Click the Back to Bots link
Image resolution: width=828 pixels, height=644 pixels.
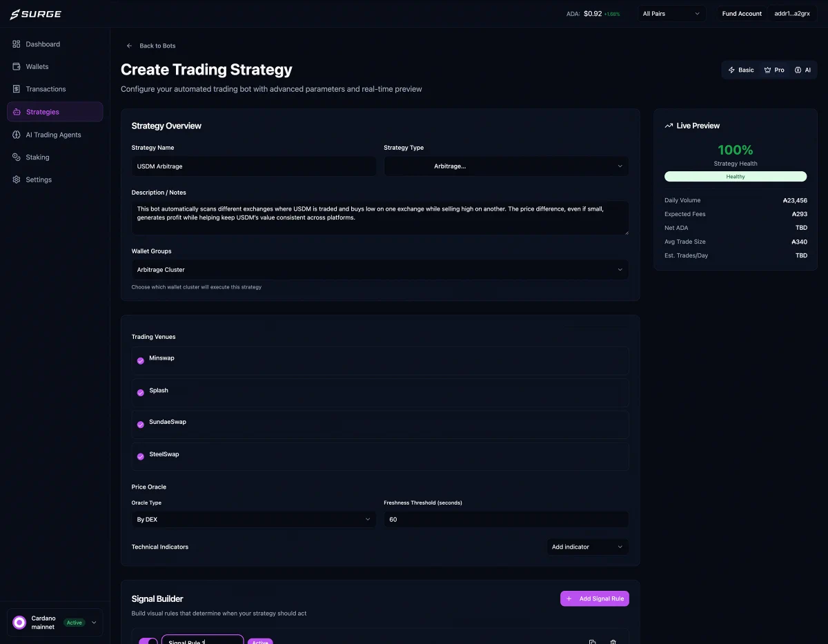(157, 46)
